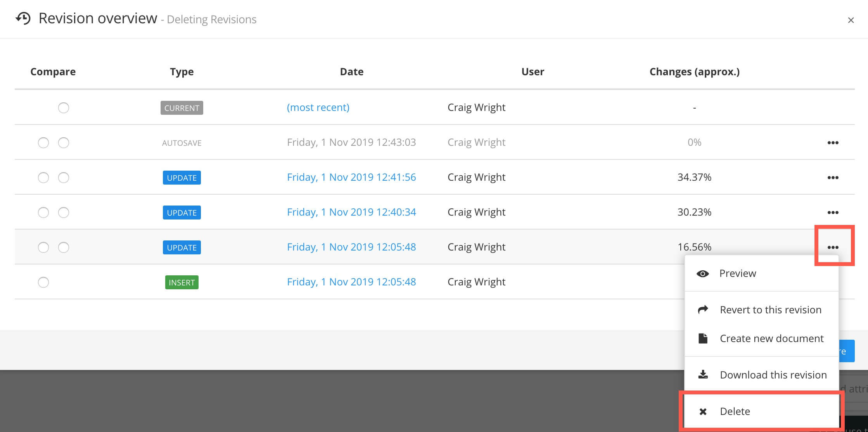Select left compare radio for AUTOSAVE row
This screenshot has height=432, width=868.
click(x=43, y=143)
